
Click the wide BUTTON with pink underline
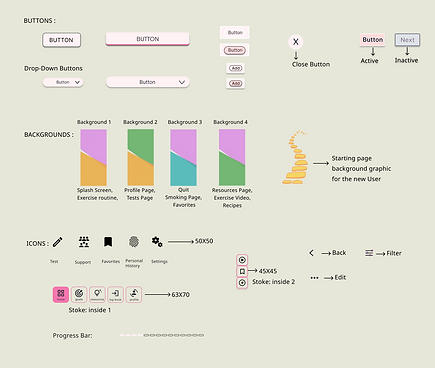tap(148, 39)
